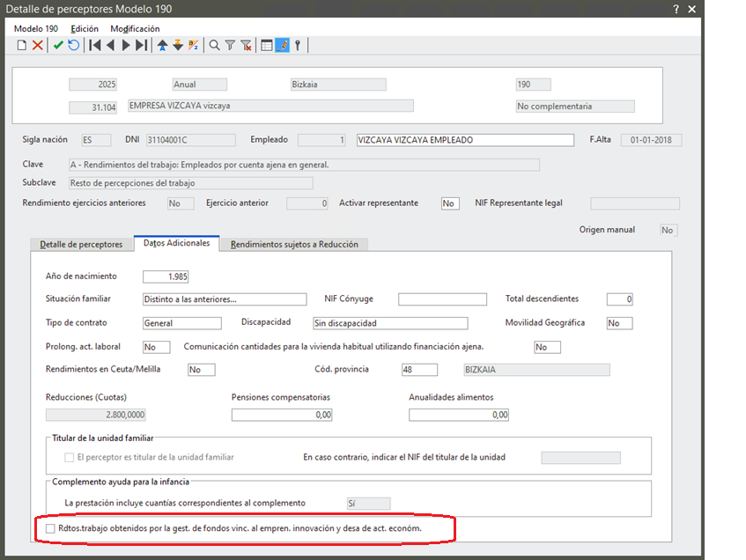Click the blue undo changes icon

(x=73, y=46)
